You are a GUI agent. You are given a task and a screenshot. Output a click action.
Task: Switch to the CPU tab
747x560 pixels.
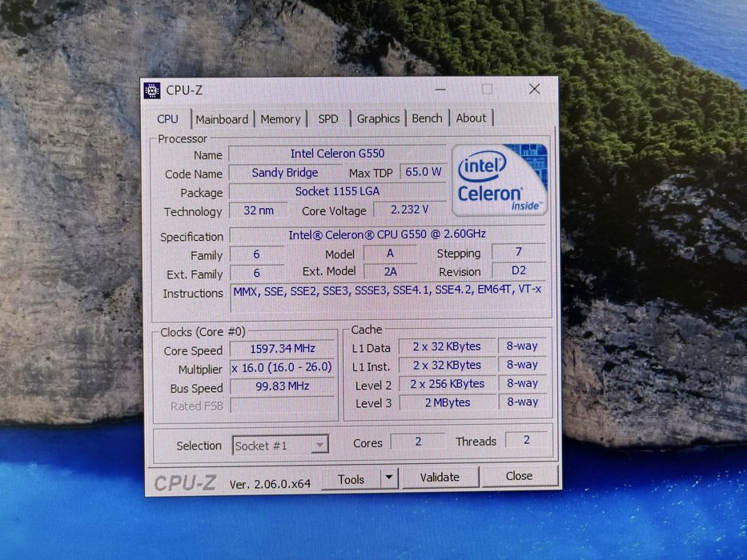[x=167, y=118]
